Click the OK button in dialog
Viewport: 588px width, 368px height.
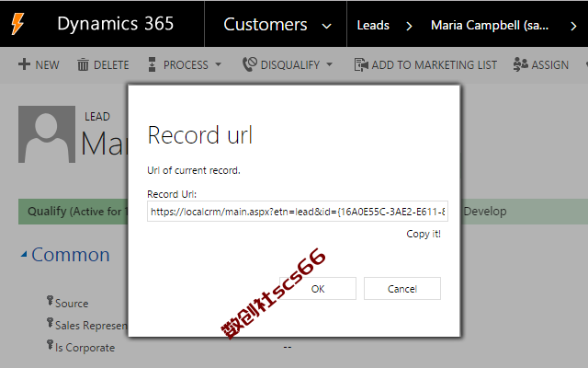(318, 288)
